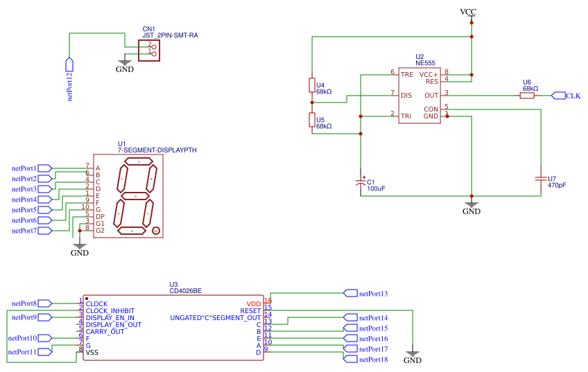
Task: Select the netPort3 flag
Action: [32, 189]
